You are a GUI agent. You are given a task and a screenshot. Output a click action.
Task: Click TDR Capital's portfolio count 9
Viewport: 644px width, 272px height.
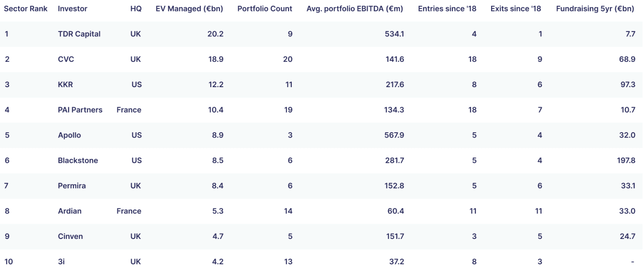[290, 34]
